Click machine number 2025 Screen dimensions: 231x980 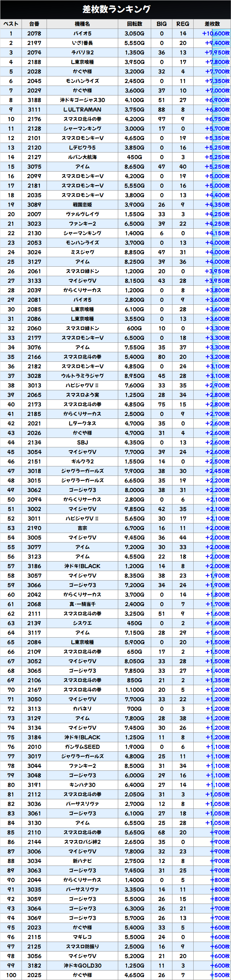34,975
